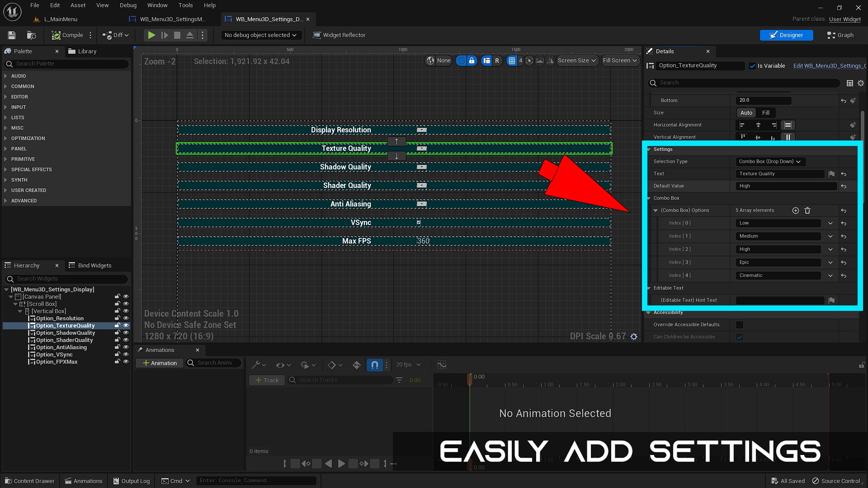Open the Widget Reflector tool
868x488 pixels.
tap(339, 35)
